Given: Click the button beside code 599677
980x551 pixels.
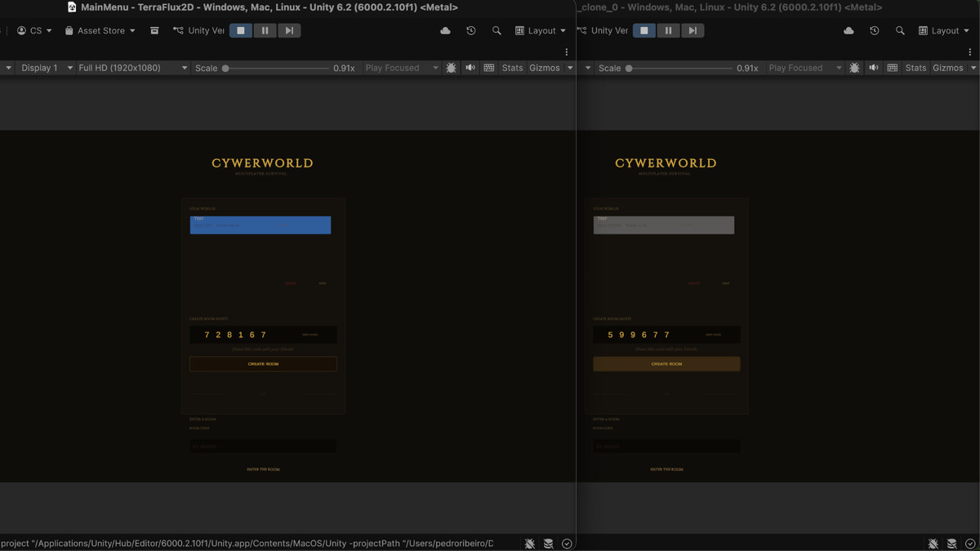Looking at the screenshot, I should click(714, 335).
